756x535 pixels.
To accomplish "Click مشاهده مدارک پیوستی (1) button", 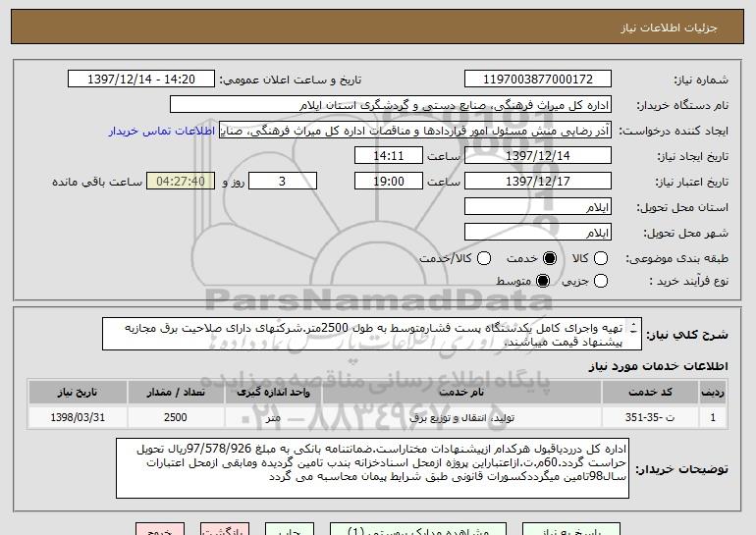I will [418, 529].
